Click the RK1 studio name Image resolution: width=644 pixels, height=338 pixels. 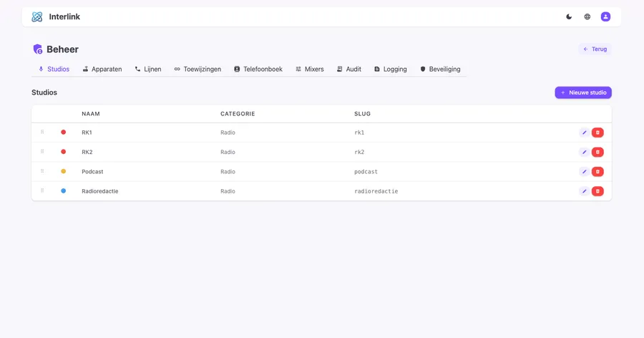pyautogui.click(x=87, y=132)
